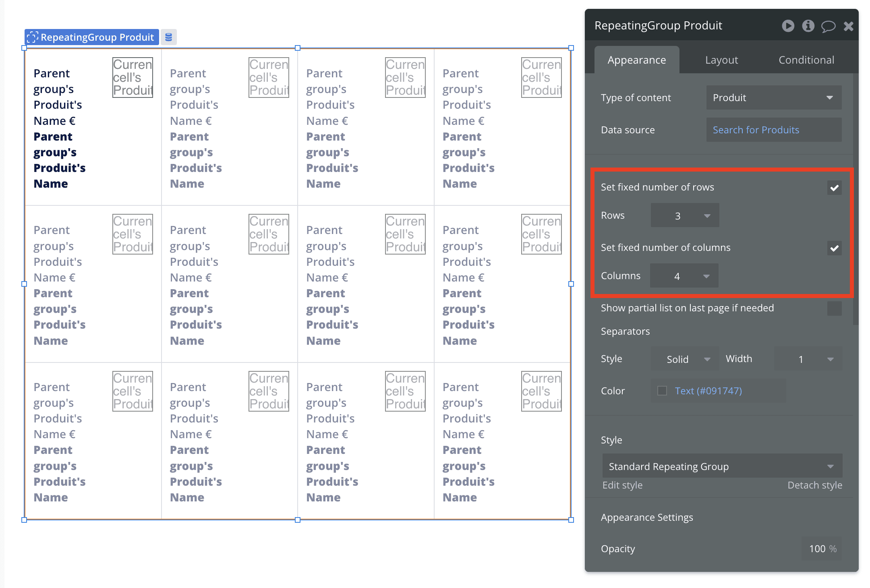Click the database icon beside the element label
The height and width of the screenshot is (588, 870).
click(168, 37)
